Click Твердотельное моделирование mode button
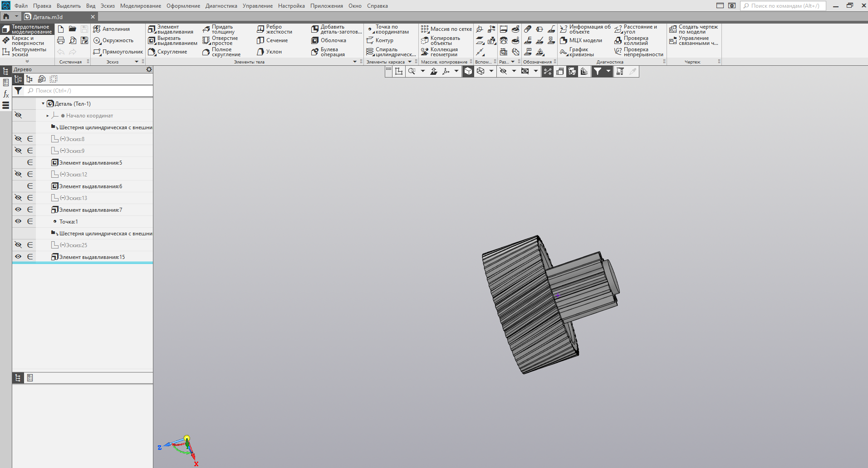The width and height of the screenshot is (868, 468). coord(27,29)
